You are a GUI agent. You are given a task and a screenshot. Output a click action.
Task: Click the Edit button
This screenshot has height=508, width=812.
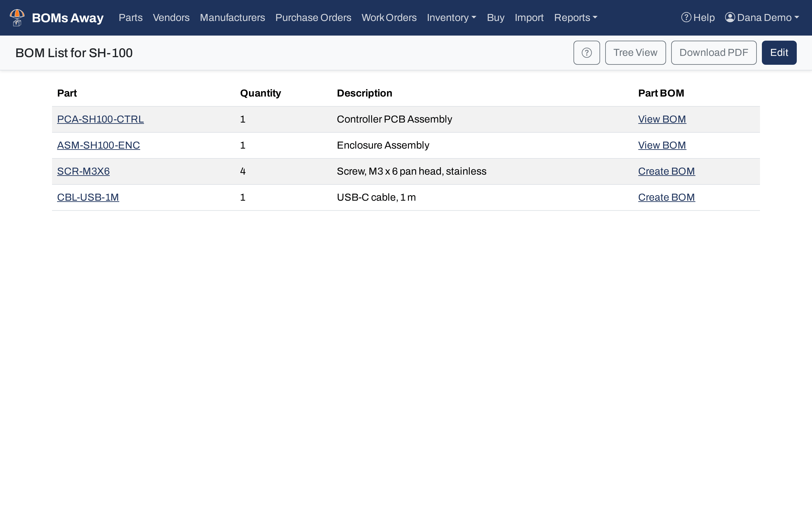(x=779, y=53)
